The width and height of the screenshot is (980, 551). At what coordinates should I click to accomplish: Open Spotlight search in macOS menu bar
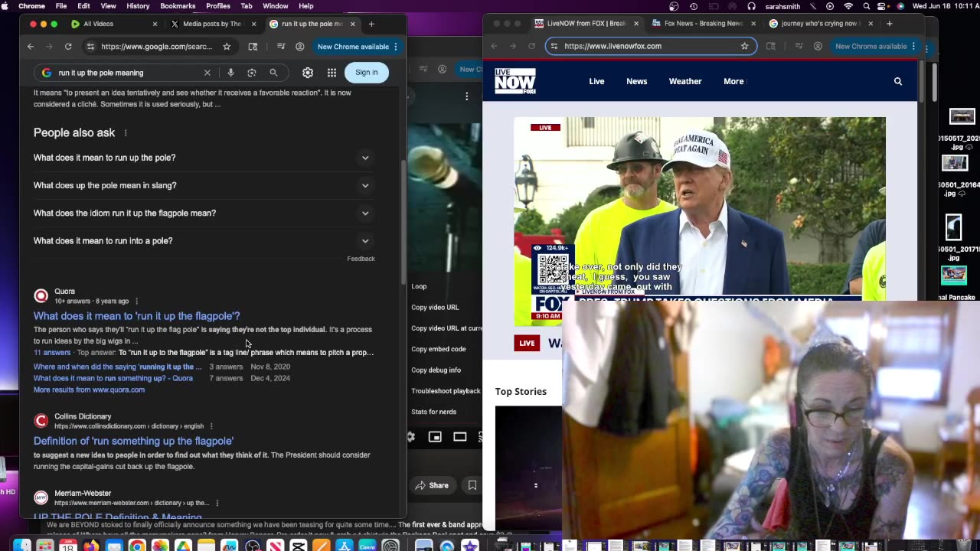867,6
